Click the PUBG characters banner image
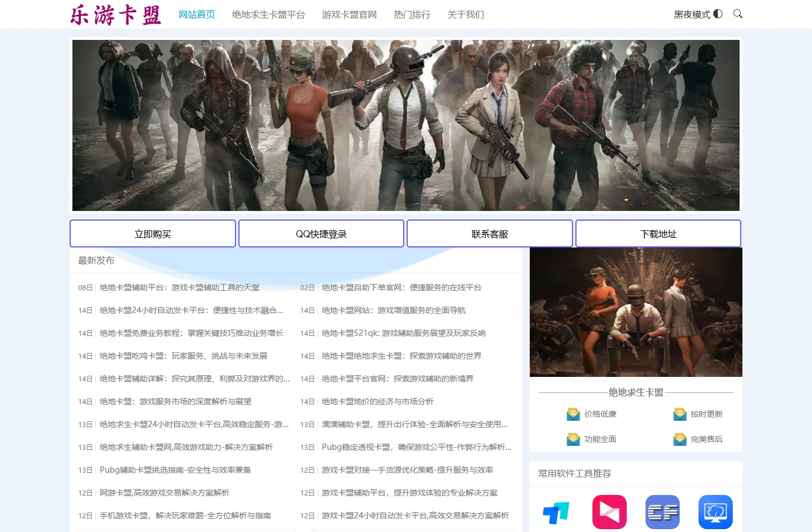This screenshot has height=532, width=812. (x=406, y=125)
